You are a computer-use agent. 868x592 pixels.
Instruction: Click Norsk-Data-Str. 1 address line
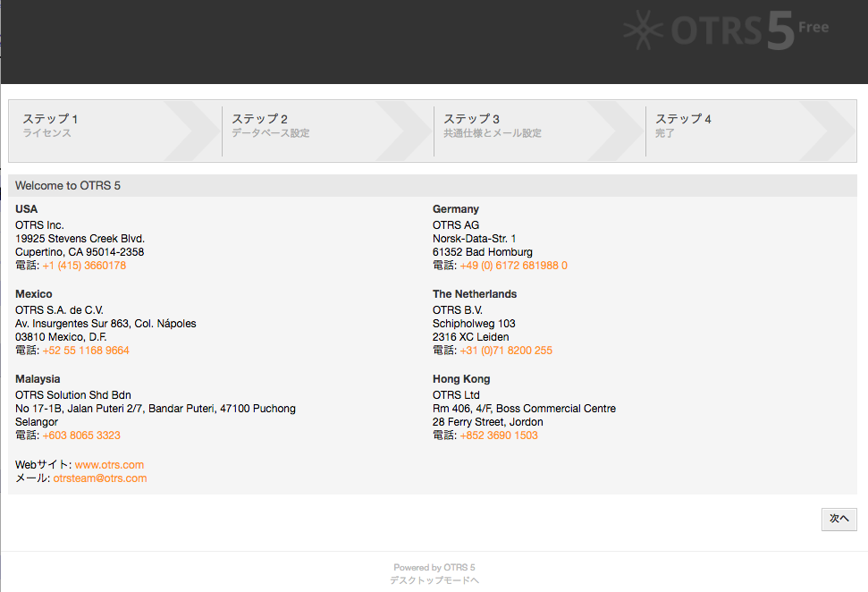point(475,238)
